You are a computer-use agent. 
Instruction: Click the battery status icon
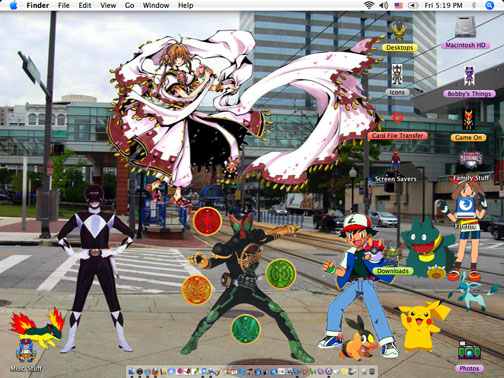pos(413,5)
